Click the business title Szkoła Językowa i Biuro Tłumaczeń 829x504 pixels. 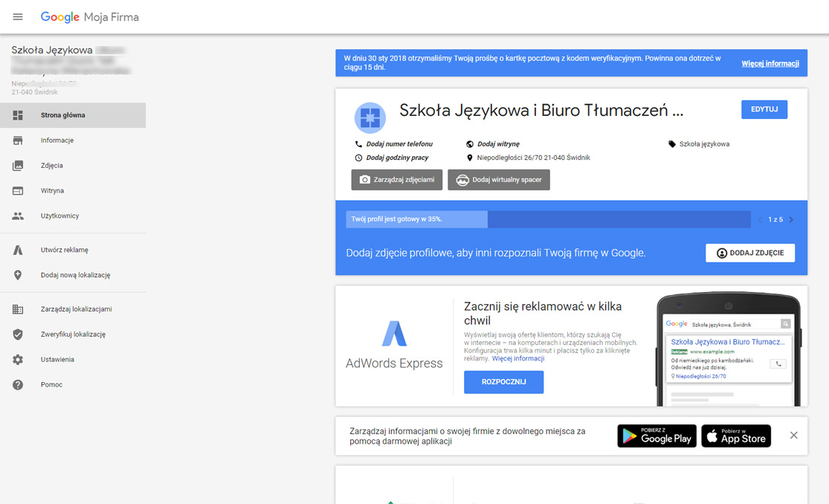(541, 111)
